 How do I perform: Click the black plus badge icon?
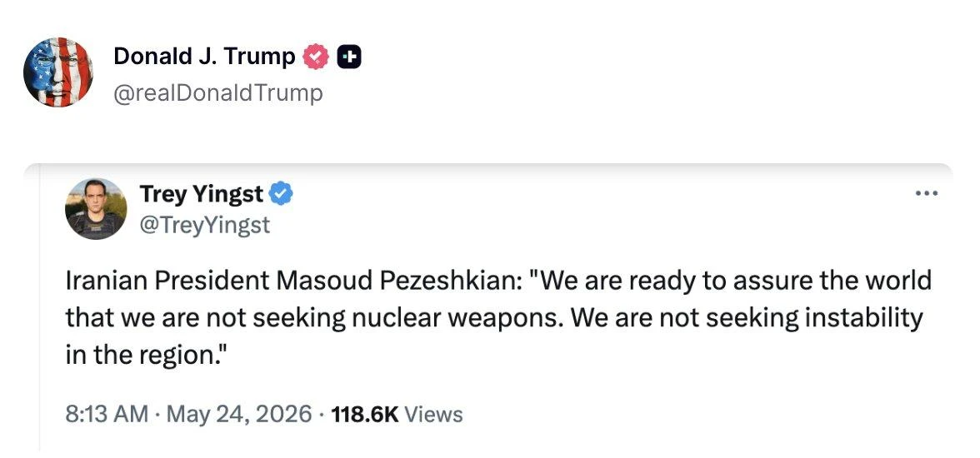coord(349,57)
